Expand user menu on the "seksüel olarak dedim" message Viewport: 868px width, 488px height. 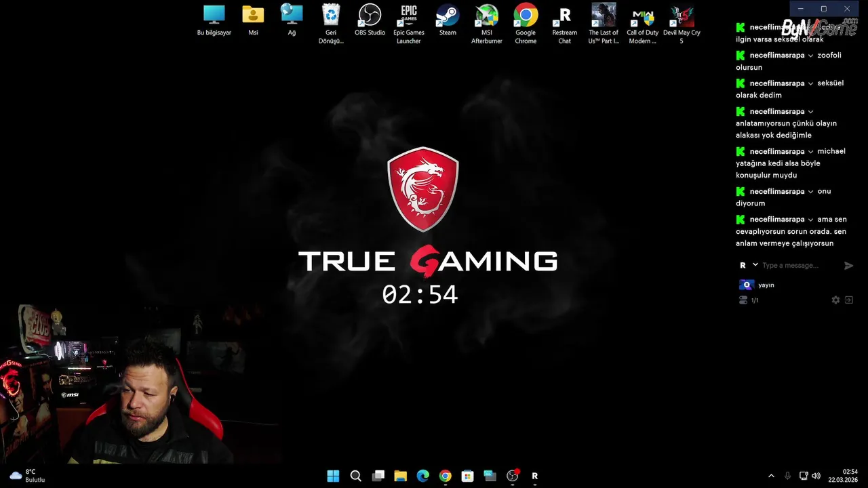pos(810,83)
